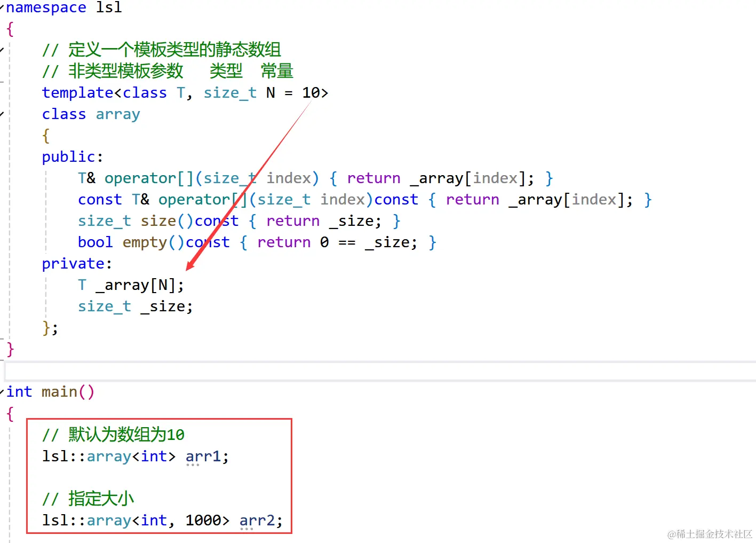Click the comment '定义一个模板类型的静态数组'
The width and height of the screenshot is (756, 543).
point(174,50)
